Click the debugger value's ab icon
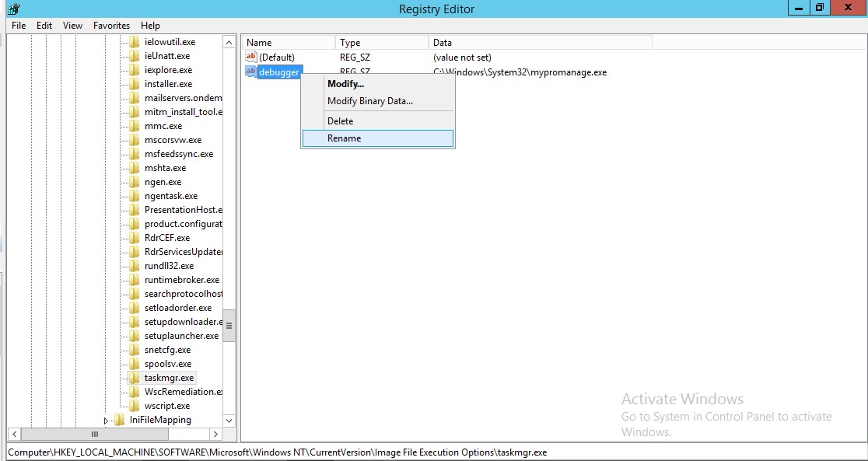Screen dimensions: 868x461 pos(250,72)
